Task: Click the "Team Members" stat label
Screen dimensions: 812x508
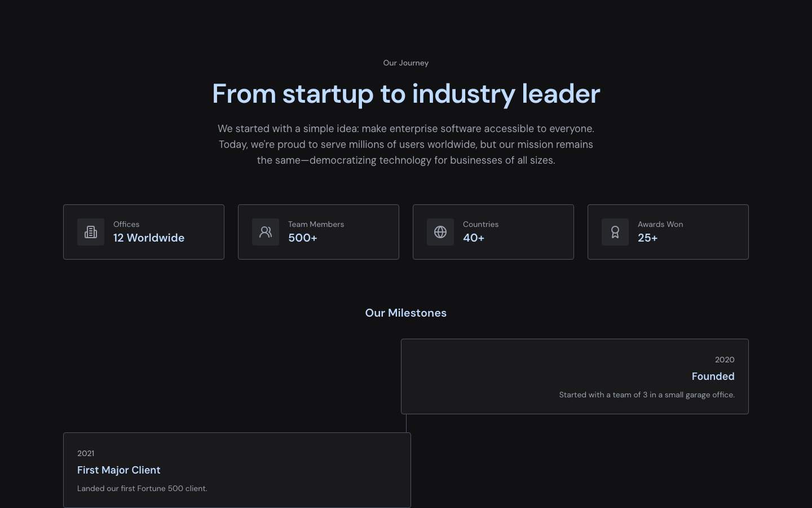Action: pyautogui.click(x=316, y=224)
